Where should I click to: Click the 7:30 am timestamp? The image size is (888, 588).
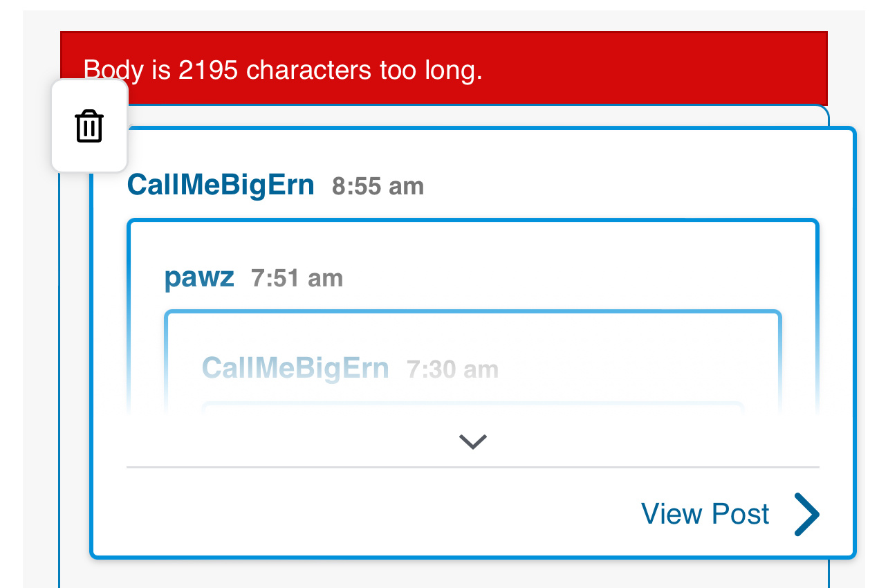(x=452, y=369)
